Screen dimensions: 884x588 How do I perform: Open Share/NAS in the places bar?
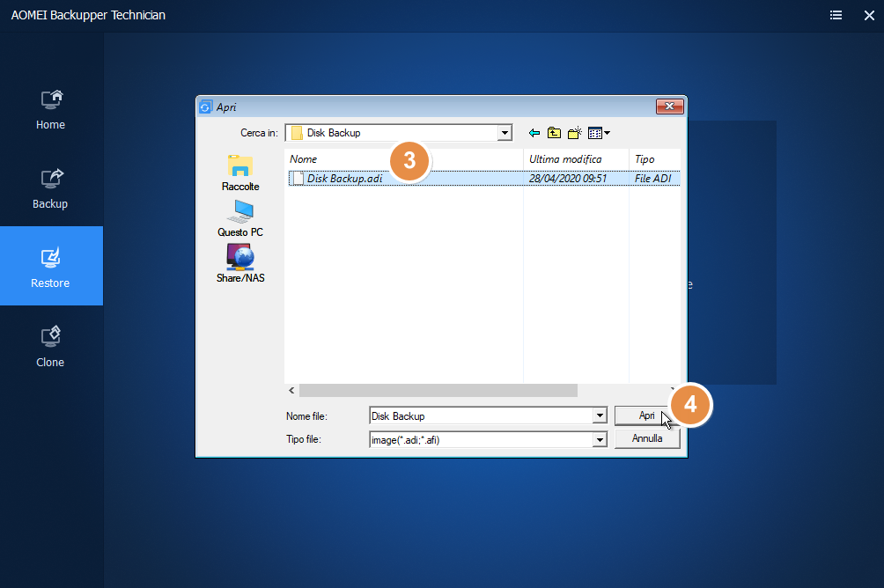pyautogui.click(x=240, y=263)
